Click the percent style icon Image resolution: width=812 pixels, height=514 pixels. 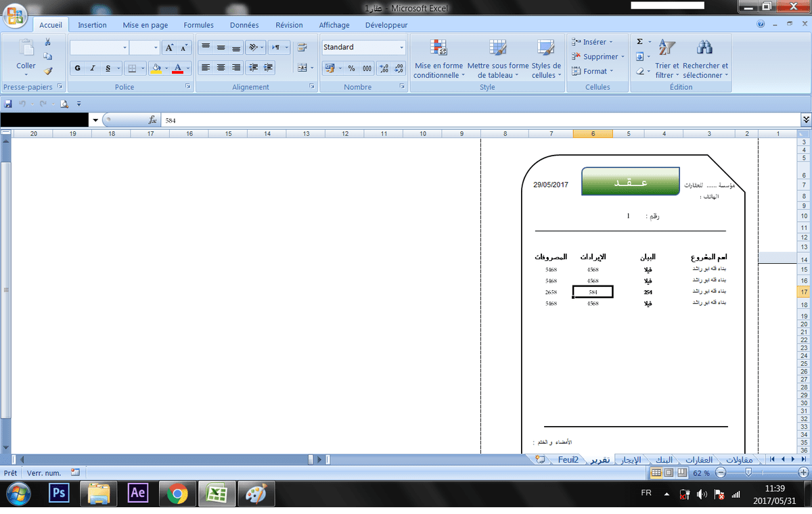351,68
